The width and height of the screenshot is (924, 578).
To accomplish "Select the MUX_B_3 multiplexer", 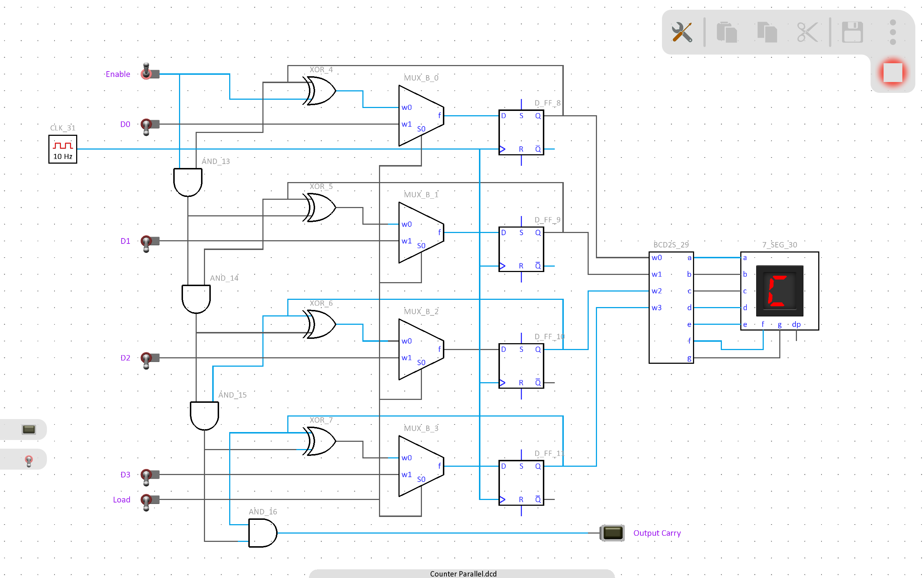I will click(421, 466).
